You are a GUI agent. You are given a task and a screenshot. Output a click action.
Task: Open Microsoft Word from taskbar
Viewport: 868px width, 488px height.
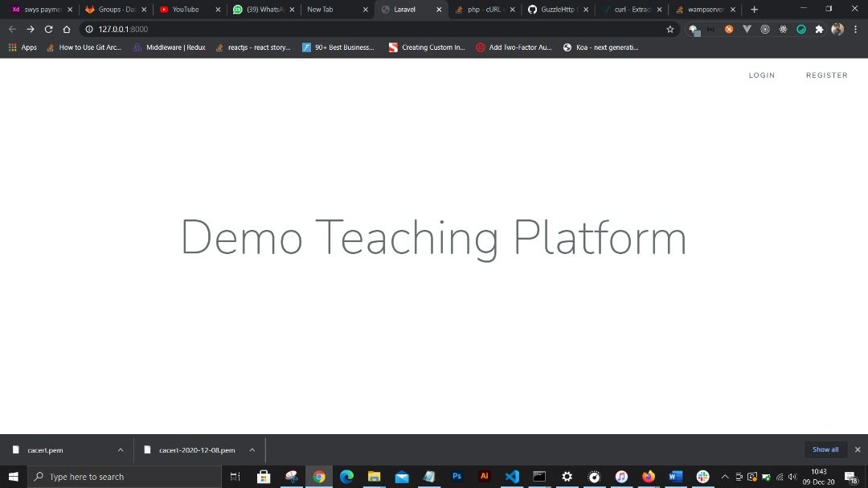pyautogui.click(x=675, y=477)
